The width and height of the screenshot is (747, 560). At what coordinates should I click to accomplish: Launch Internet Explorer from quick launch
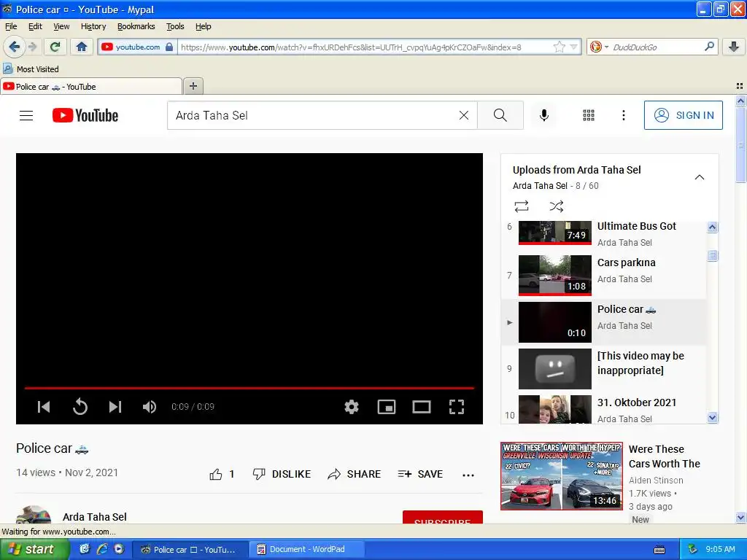(101, 549)
